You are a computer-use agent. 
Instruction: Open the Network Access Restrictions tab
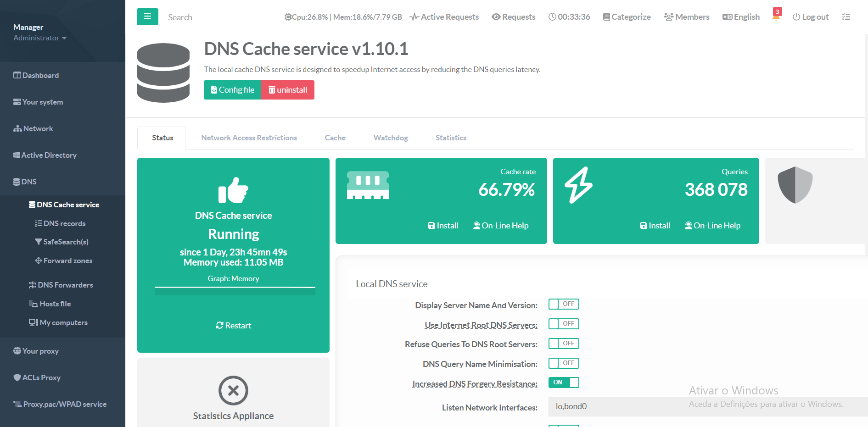click(x=249, y=138)
